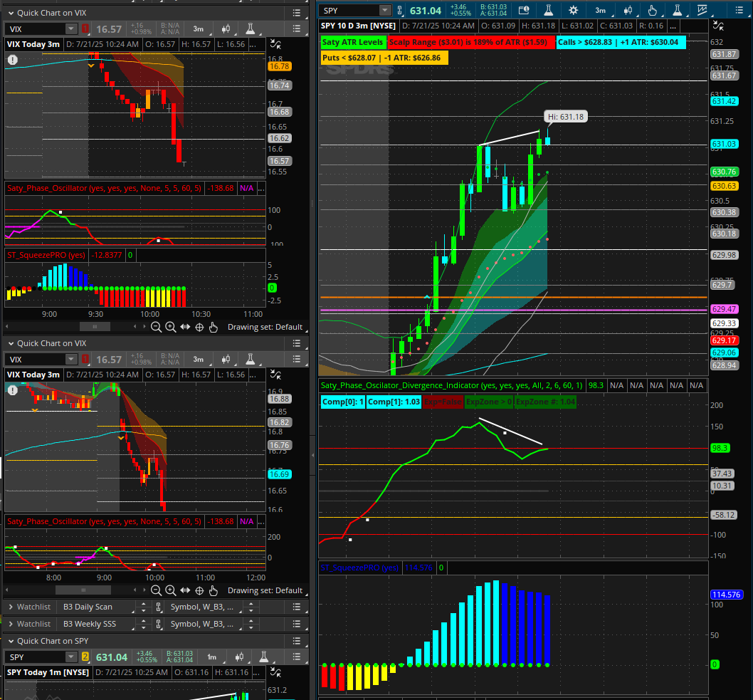The height and width of the screenshot is (700, 753).
Task: Open list menu icon at right of SPY toolbar
Action: pyautogui.click(x=739, y=10)
